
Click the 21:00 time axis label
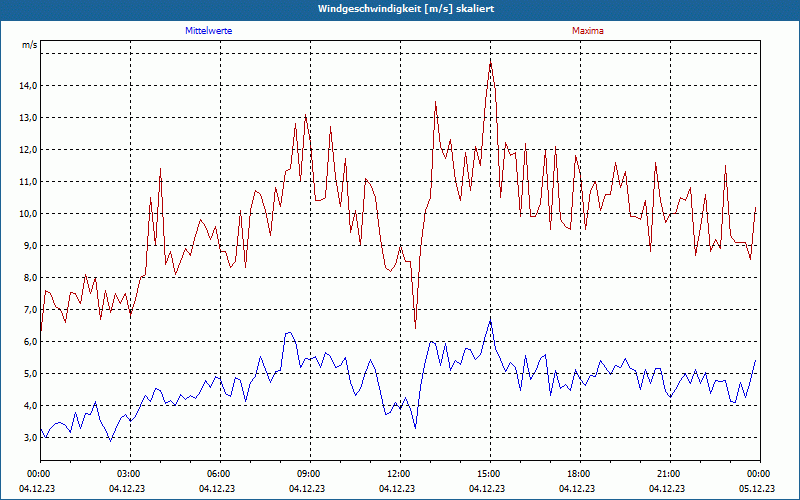670,474
